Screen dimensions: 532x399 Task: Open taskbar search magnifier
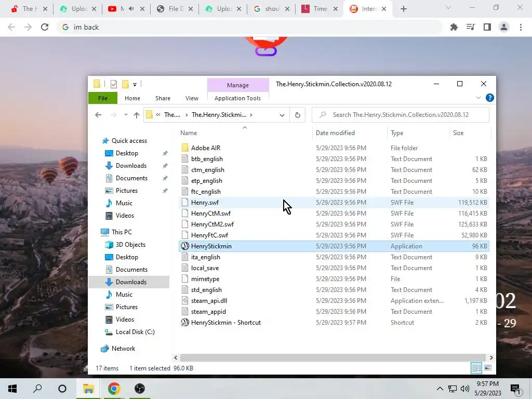[x=37, y=389]
